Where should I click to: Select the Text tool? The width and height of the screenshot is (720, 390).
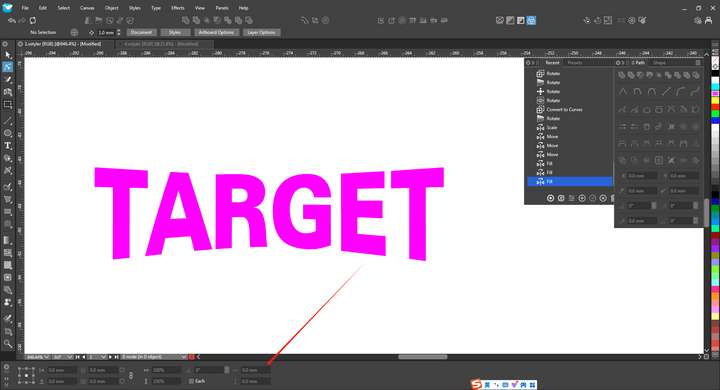point(8,146)
